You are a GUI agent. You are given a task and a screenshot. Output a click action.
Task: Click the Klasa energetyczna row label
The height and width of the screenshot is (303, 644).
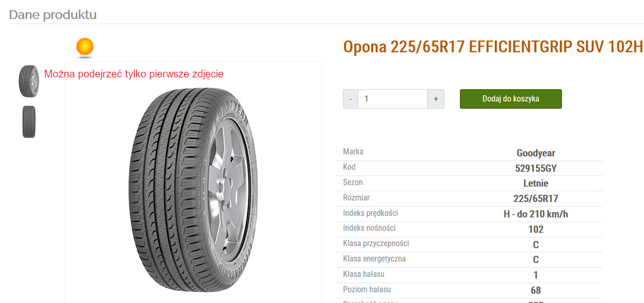[374, 258]
